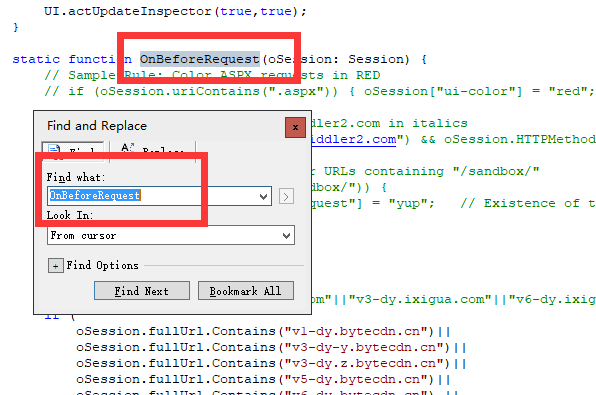Screen dimensions: 596x395
Task: Click the "Session)" parameter type text
Action: pos(379,59)
